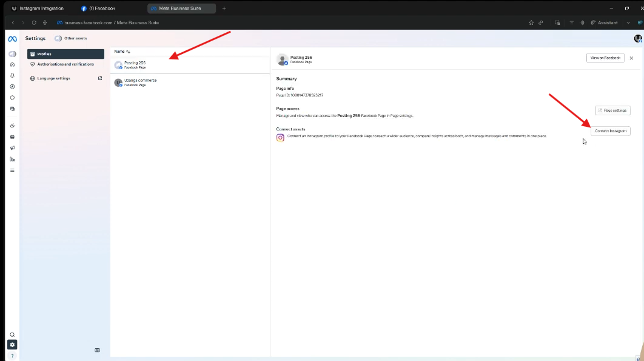Click the Settings gear icon in sidebar

[12, 345]
